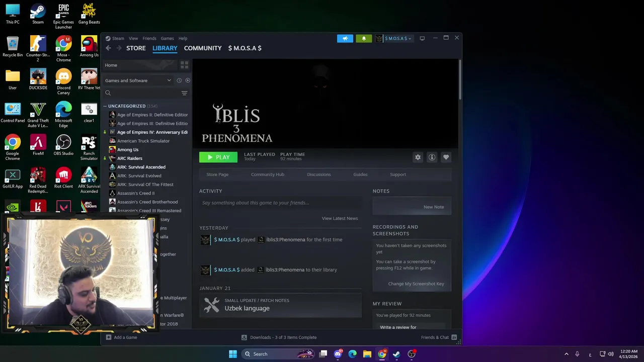Open the $ M.O.S.A $ profile tab
644x362 pixels.
245,48
